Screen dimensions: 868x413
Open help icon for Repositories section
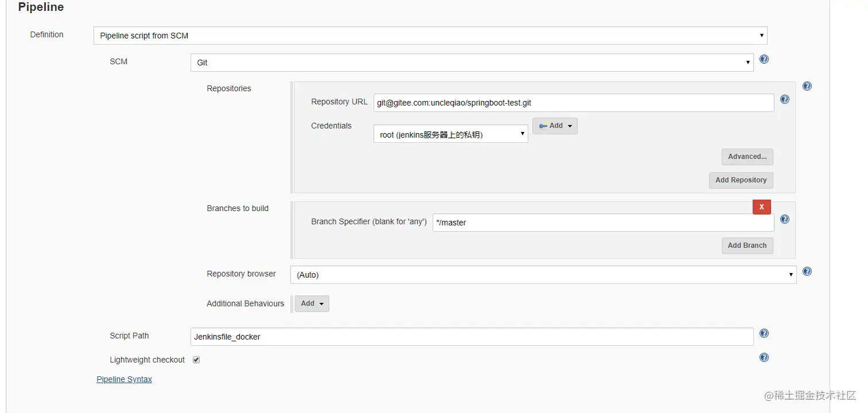pyautogui.click(x=807, y=86)
